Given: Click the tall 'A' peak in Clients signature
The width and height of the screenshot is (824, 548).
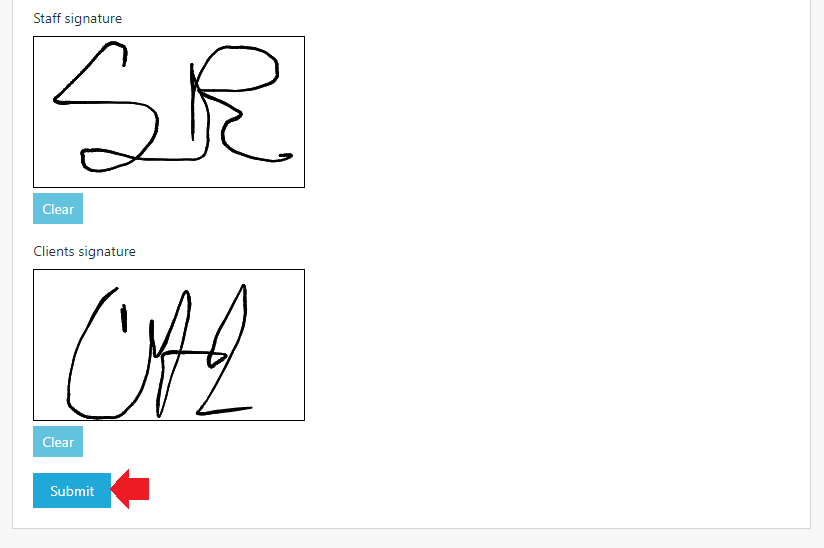Looking at the screenshot, I should [179, 326].
